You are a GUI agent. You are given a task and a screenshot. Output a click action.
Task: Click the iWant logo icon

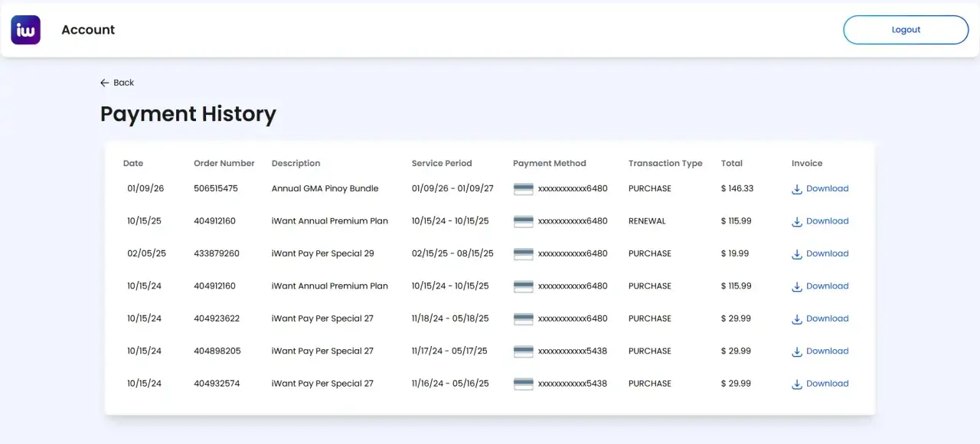click(25, 30)
